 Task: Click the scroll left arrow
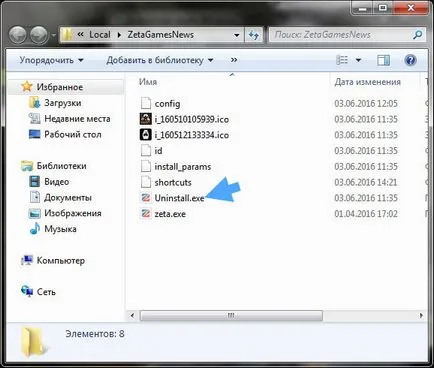[x=133, y=315]
